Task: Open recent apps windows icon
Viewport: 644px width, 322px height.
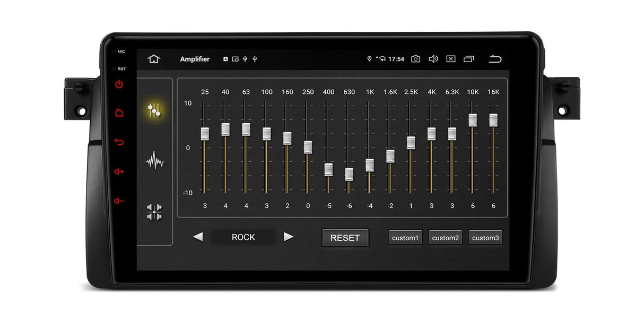Action: coord(469,59)
